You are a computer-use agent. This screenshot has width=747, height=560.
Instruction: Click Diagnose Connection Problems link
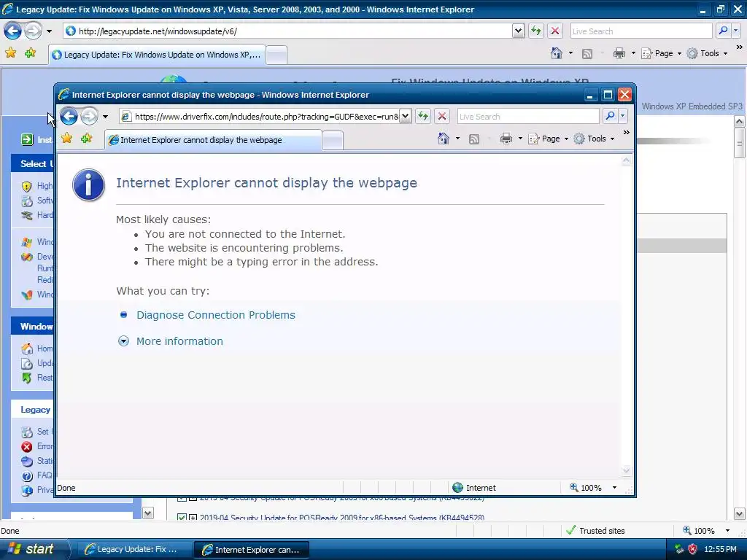216,315
